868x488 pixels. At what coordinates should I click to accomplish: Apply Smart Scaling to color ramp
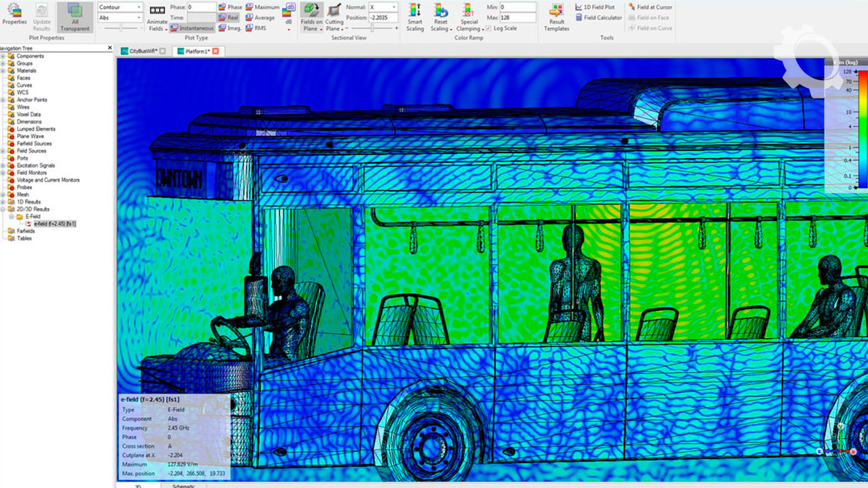414,17
